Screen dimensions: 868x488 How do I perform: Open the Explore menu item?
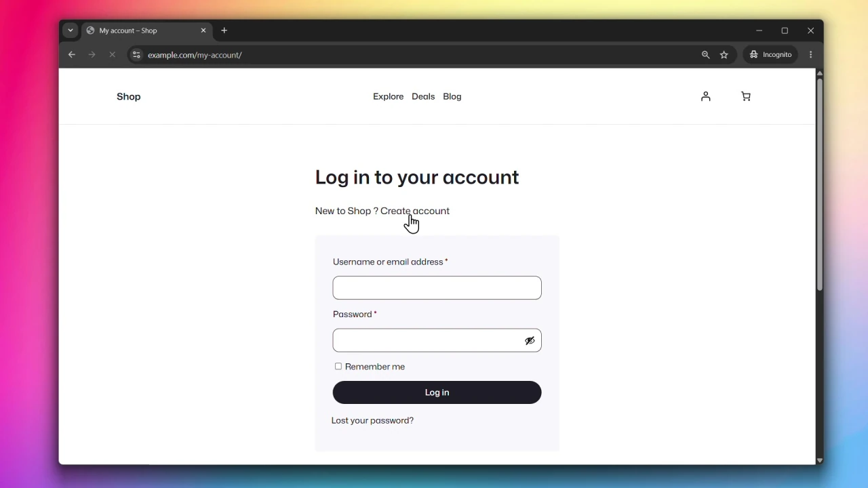pyautogui.click(x=389, y=97)
